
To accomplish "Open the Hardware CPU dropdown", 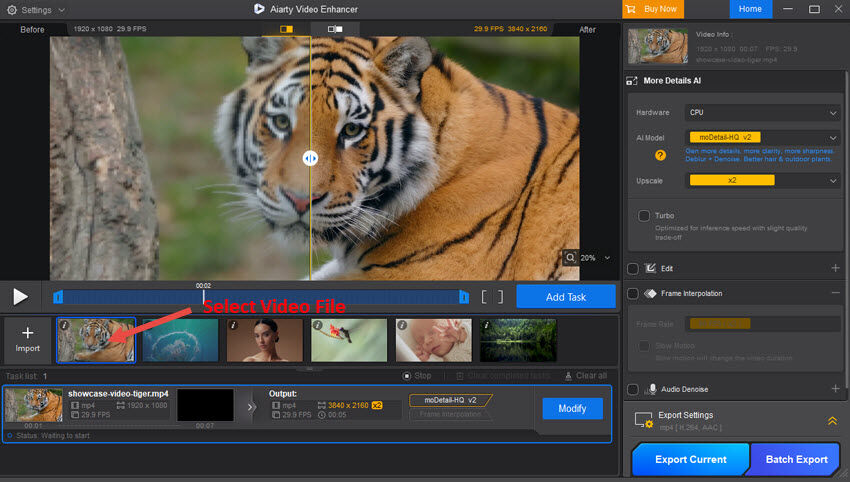I will coord(762,113).
